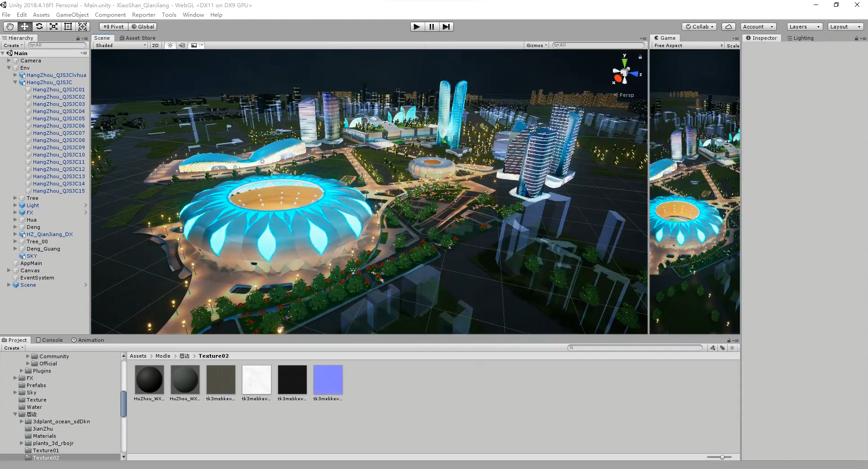Toggle Pivot handle position button
The height and width of the screenshot is (469, 868).
(114, 27)
